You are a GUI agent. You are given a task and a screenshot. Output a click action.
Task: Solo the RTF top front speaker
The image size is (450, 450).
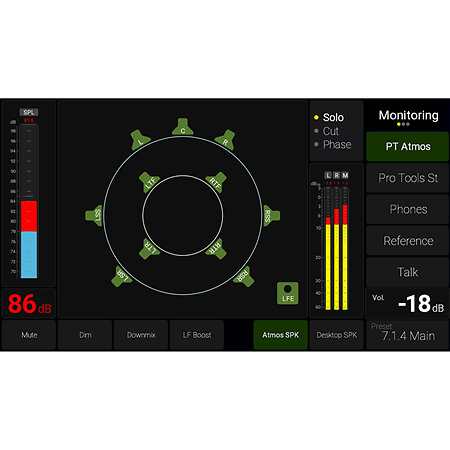[x=216, y=182]
